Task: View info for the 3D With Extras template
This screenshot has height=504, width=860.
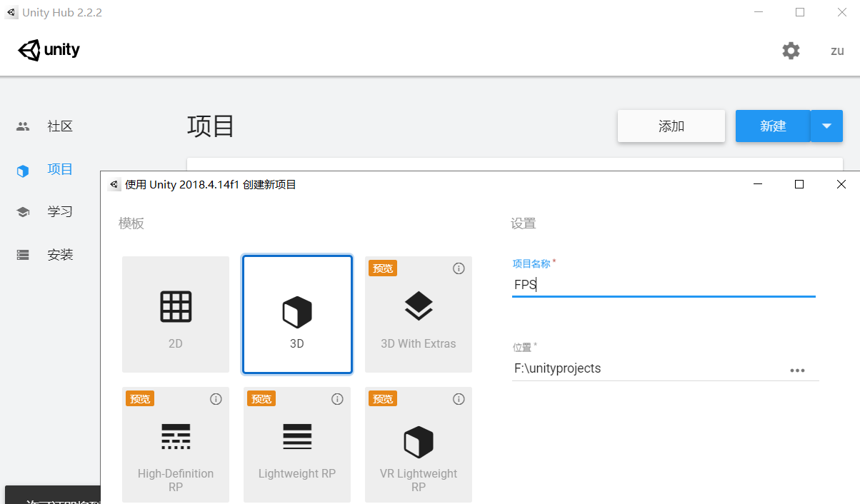Action: (x=459, y=268)
